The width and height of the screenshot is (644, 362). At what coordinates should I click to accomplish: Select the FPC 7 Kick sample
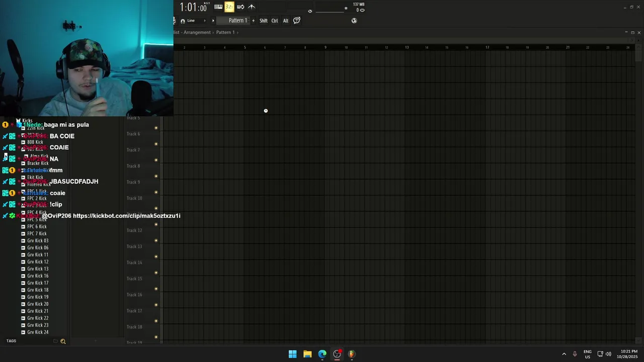coord(37,234)
